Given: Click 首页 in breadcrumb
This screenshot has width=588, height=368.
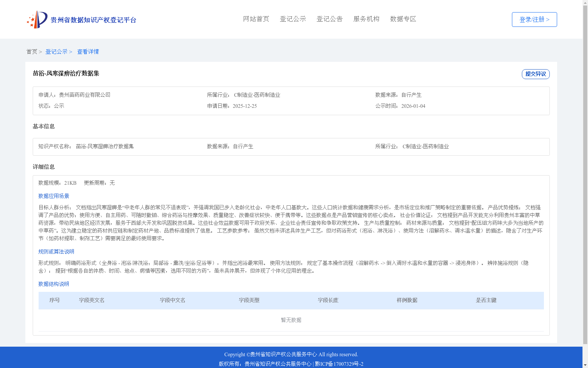Looking at the screenshot, I should pyautogui.click(x=32, y=52).
